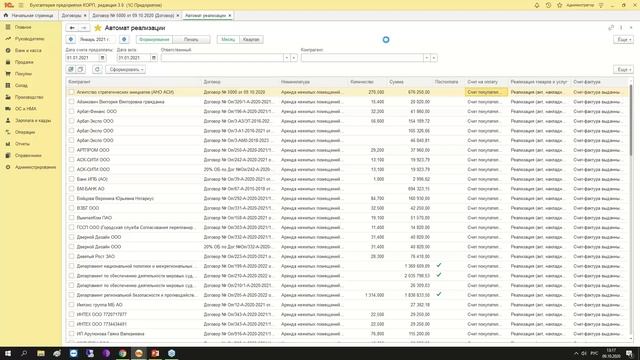Switch to Начальная страница tab
The height and width of the screenshot is (360, 640).
point(29,16)
